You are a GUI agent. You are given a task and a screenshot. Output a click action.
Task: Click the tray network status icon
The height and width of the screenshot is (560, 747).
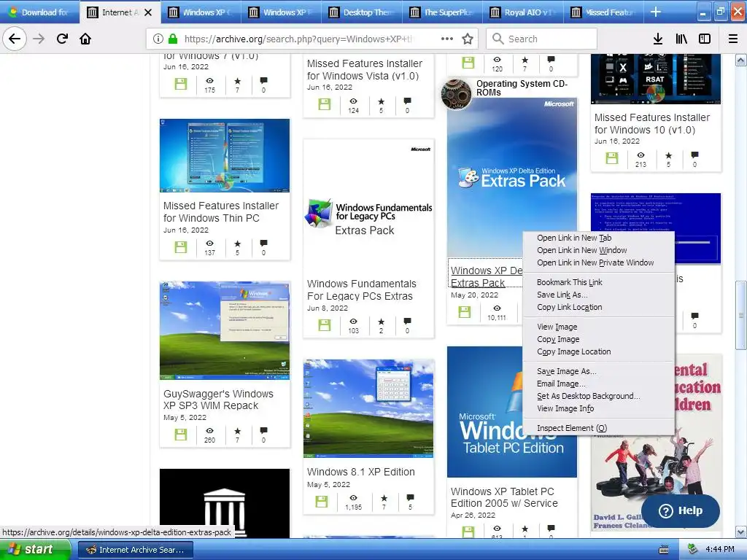(692, 550)
